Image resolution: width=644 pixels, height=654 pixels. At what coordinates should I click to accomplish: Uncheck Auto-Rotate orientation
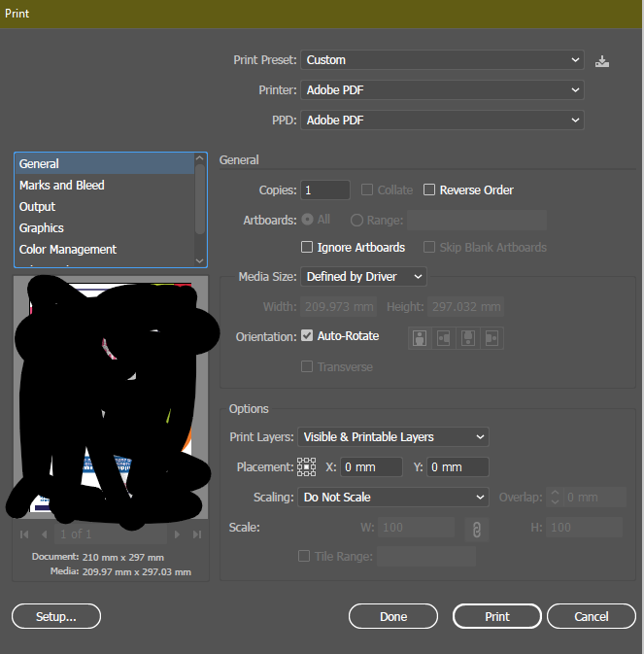(x=307, y=335)
